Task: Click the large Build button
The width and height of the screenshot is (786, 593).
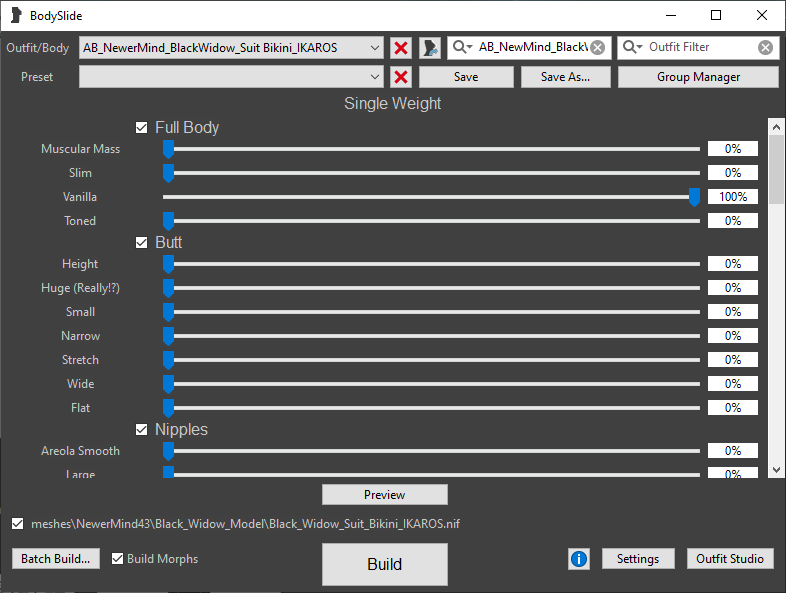Action: pos(384,564)
